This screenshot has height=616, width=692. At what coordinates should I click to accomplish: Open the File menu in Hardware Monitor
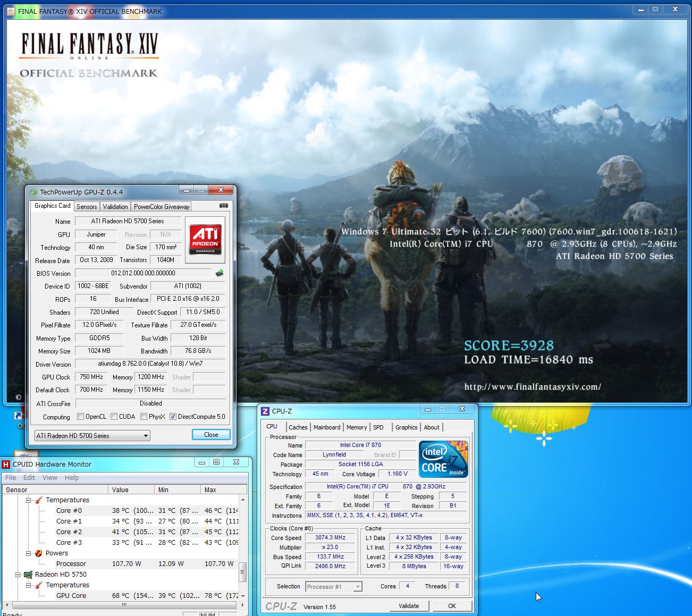click(11, 478)
